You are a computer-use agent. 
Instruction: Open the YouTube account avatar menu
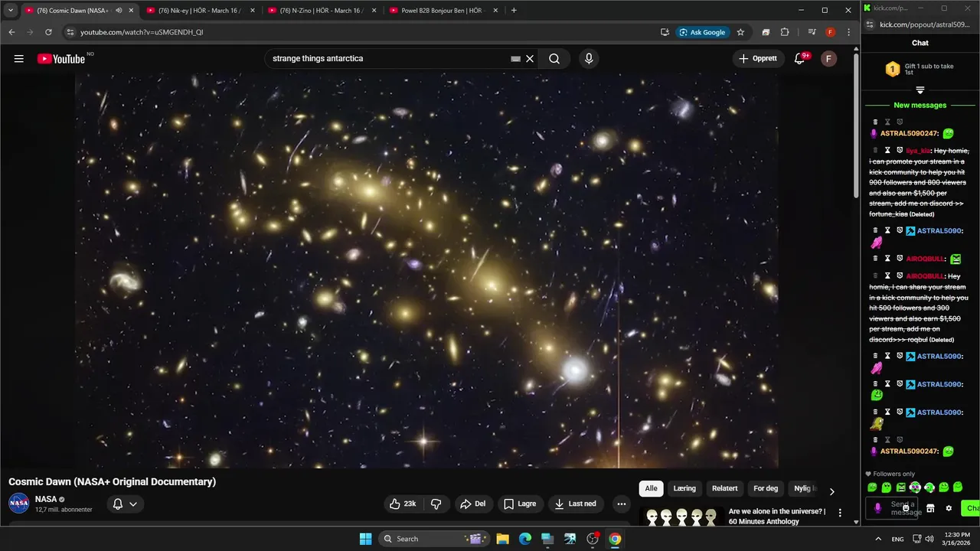coord(828,59)
